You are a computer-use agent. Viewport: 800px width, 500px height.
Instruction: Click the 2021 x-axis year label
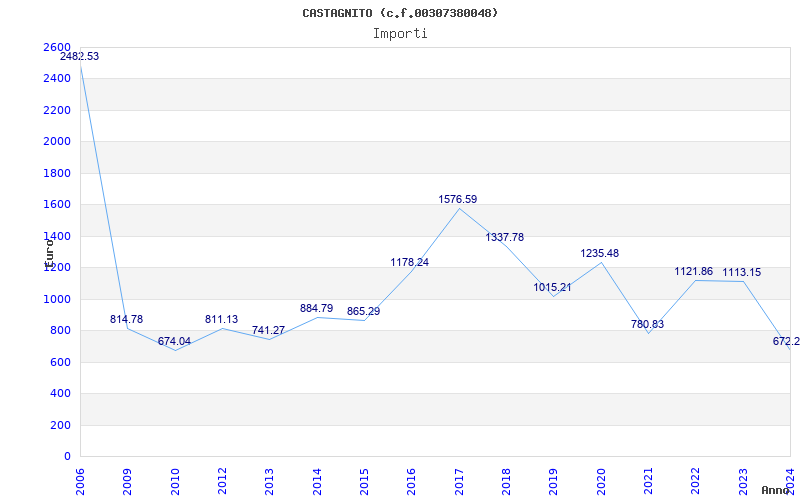tap(648, 481)
